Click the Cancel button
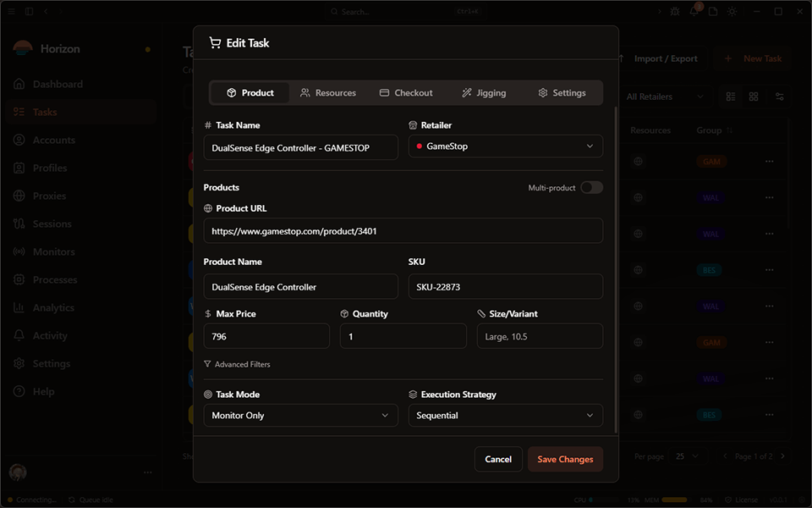812x508 pixels. 498,459
